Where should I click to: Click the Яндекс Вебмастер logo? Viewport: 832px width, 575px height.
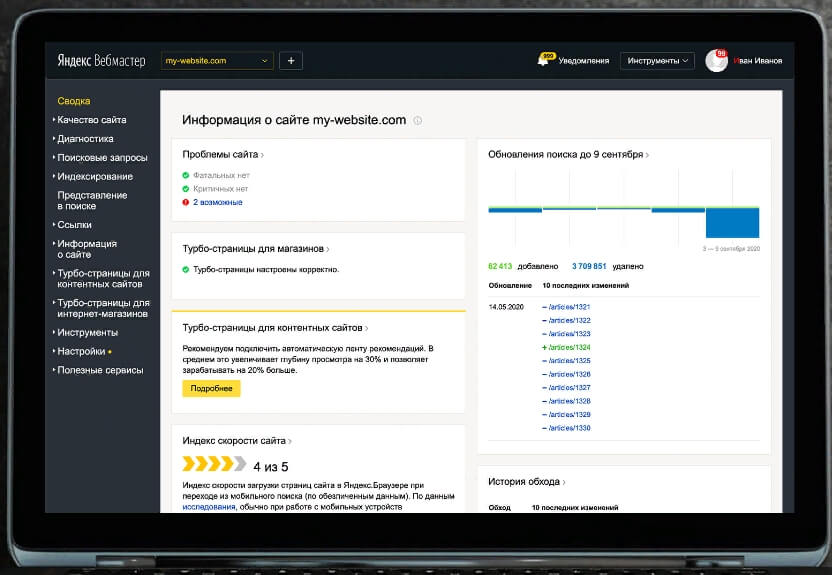pyautogui.click(x=101, y=60)
